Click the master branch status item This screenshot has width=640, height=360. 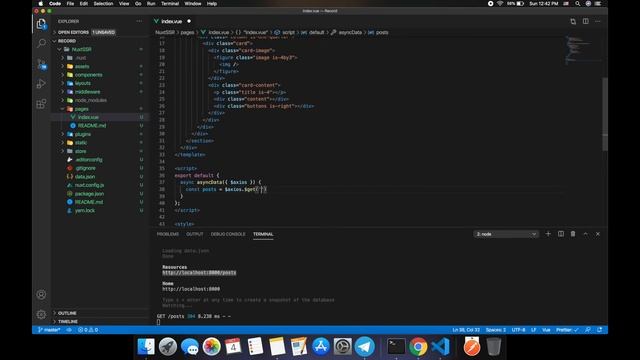(x=49, y=330)
